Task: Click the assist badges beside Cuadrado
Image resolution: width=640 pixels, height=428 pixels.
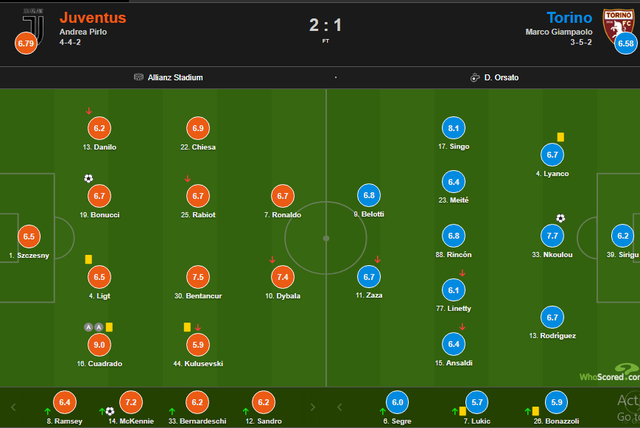Action: coord(93,326)
